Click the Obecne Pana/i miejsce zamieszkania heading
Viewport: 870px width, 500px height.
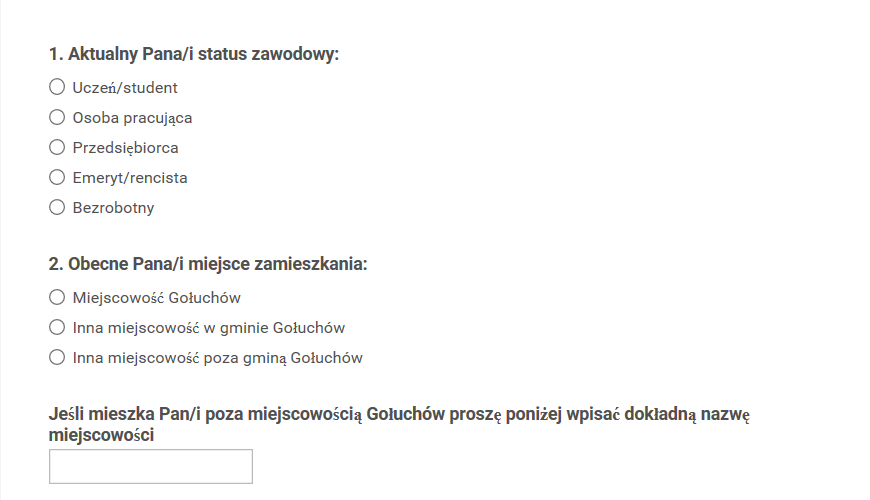208,264
